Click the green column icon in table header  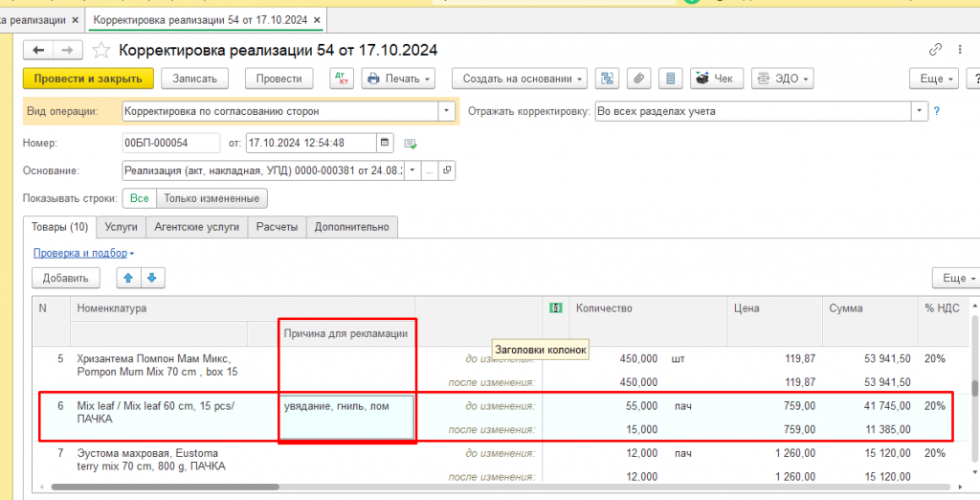point(556,307)
